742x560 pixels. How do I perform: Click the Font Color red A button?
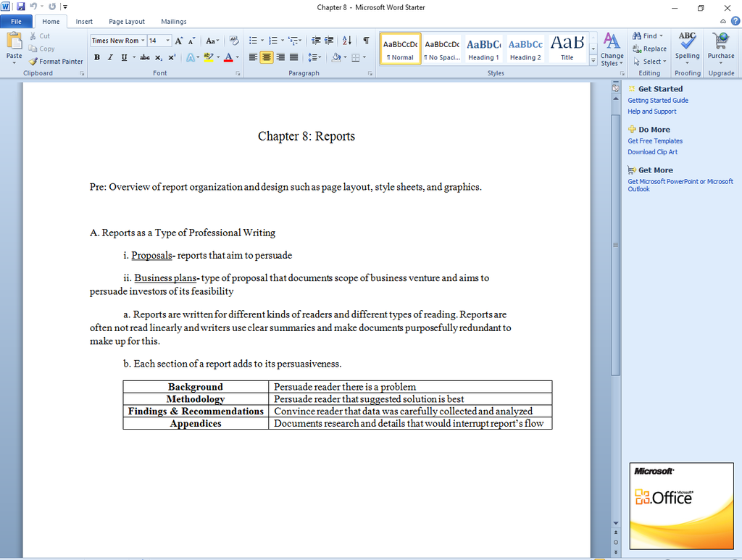tap(228, 57)
